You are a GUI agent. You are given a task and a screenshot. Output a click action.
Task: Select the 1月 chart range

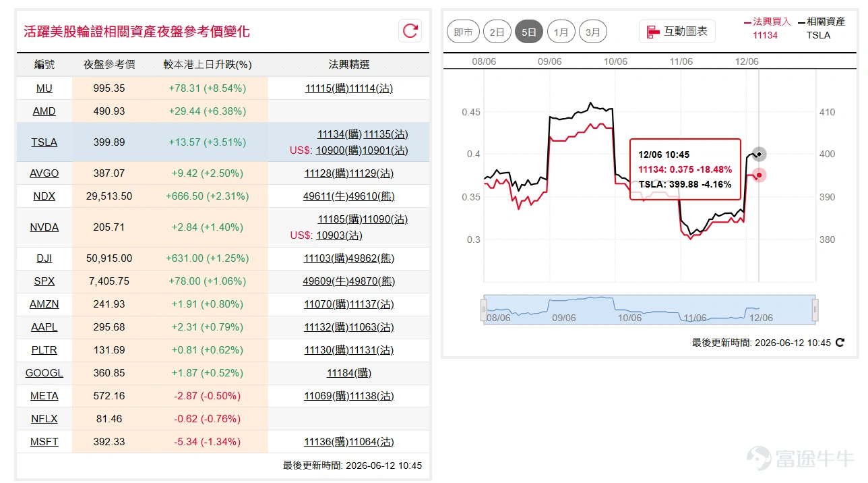coord(561,32)
